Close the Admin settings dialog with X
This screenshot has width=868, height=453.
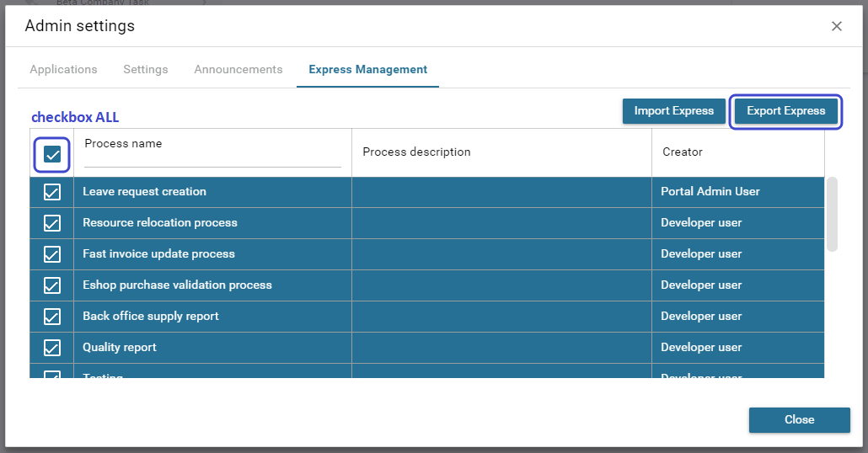point(836,26)
